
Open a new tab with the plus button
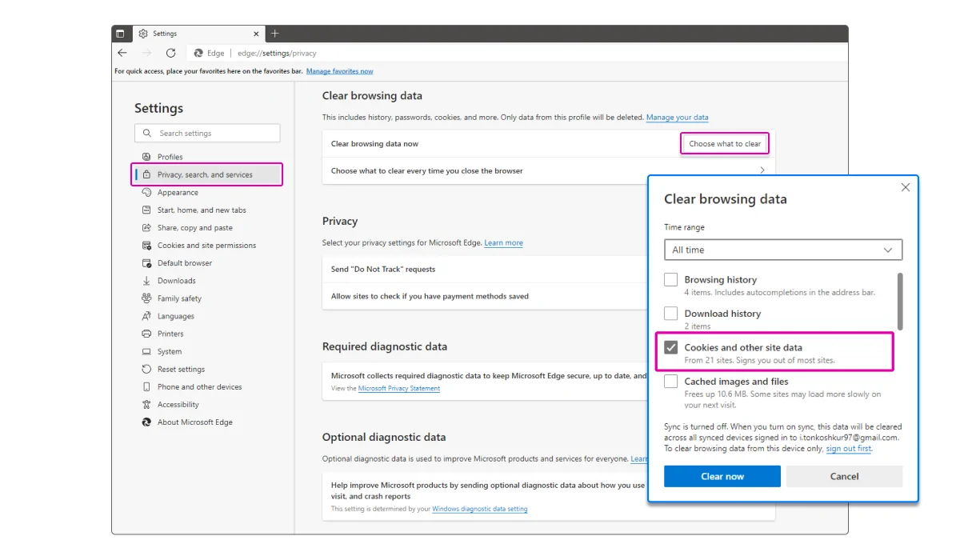(275, 34)
